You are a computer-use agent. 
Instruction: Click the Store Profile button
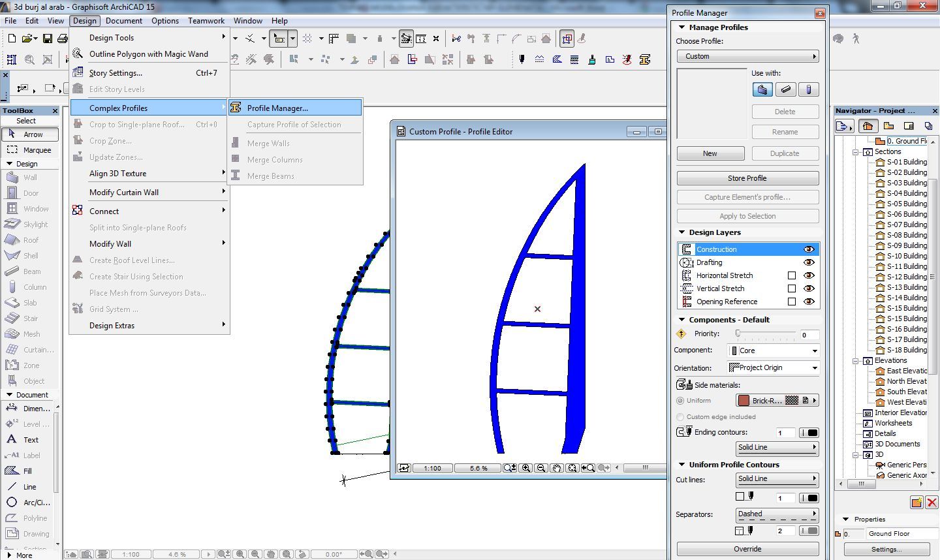[747, 178]
